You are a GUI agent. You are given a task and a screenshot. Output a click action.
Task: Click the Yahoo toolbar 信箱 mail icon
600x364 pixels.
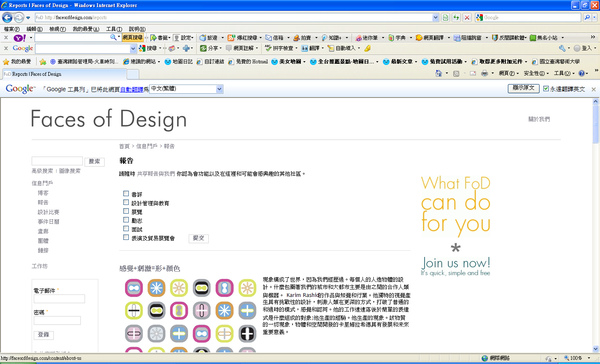point(269,38)
